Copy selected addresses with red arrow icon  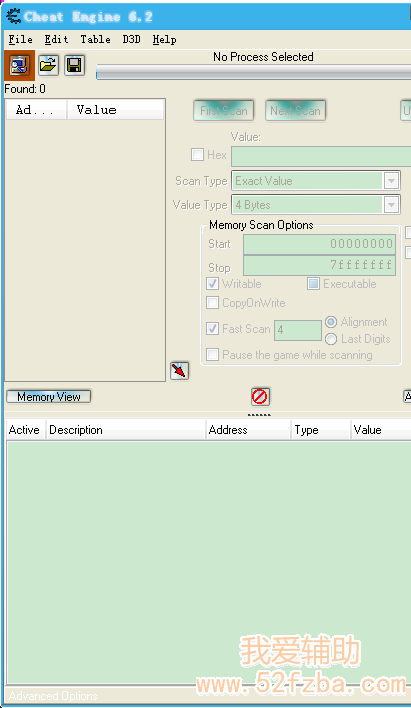[x=179, y=371]
